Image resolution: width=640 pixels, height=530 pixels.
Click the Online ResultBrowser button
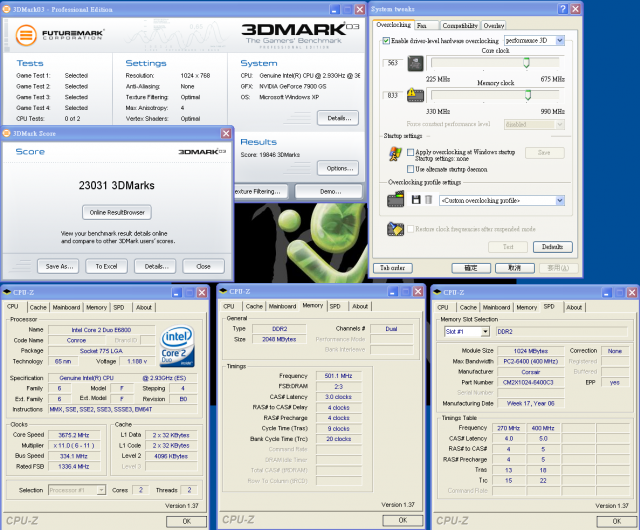click(x=117, y=212)
